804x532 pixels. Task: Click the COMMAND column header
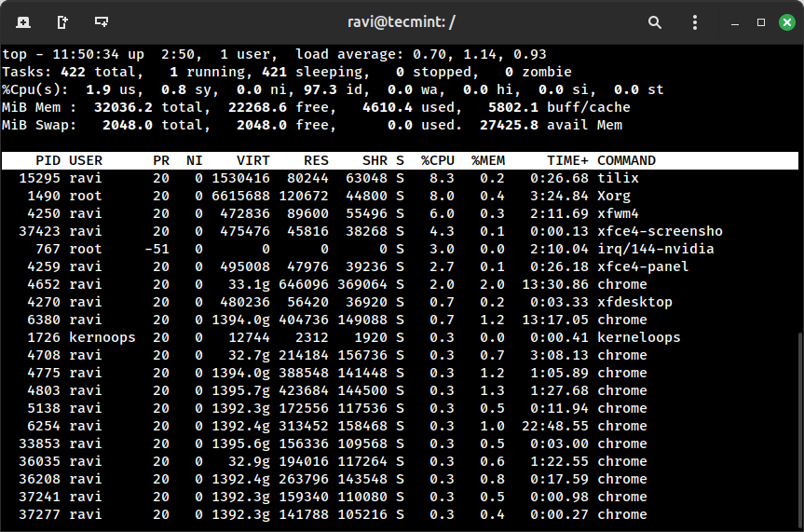(x=626, y=160)
